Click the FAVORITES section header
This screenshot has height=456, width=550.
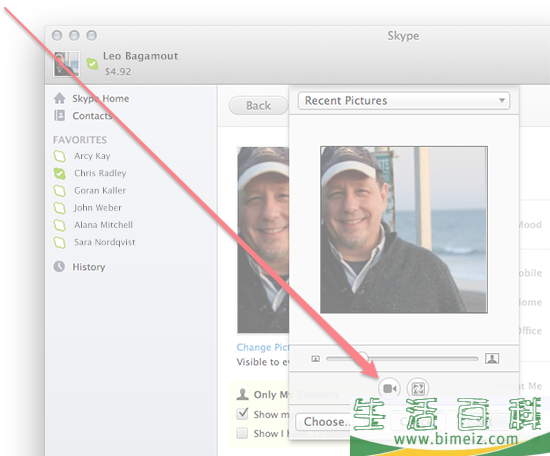(80, 140)
